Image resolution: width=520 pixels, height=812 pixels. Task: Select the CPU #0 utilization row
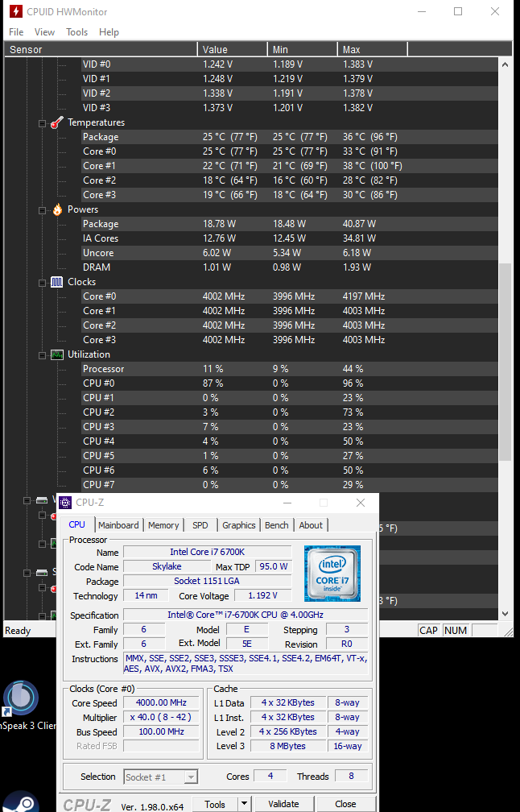290,383
